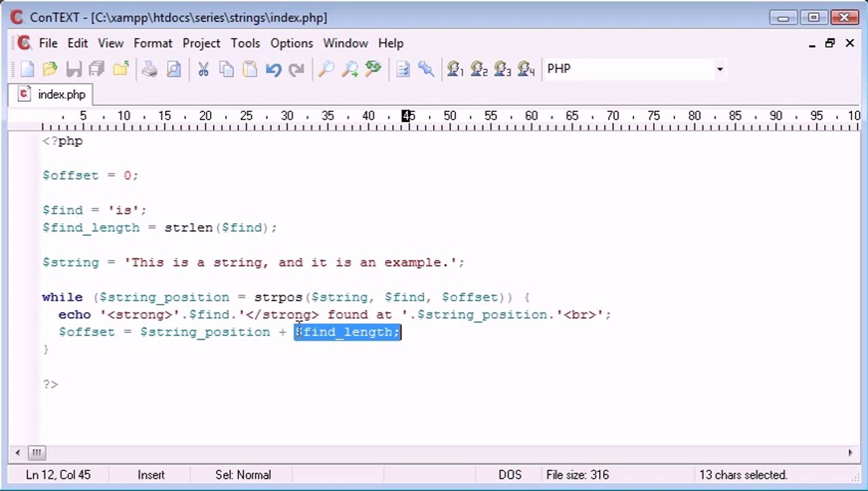The image size is (868, 491).
Task: Run user command 2 icon
Action: pyautogui.click(x=479, y=69)
